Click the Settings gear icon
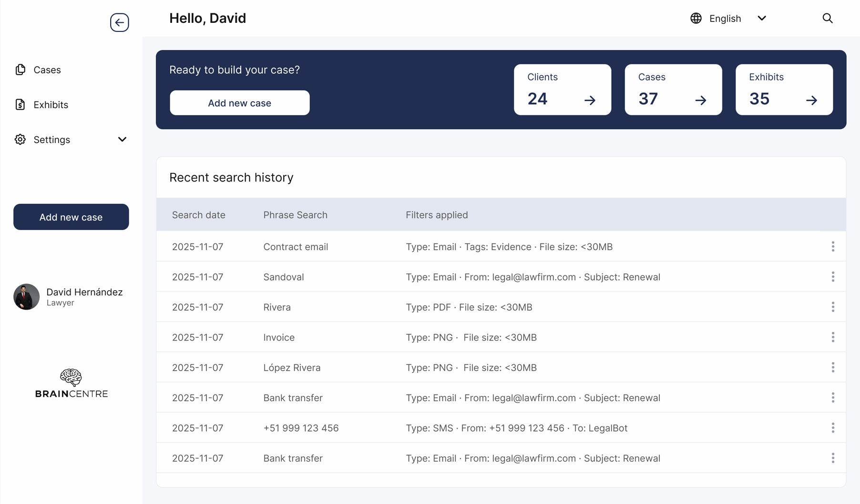Image resolution: width=860 pixels, height=504 pixels. pyautogui.click(x=20, y=140)
